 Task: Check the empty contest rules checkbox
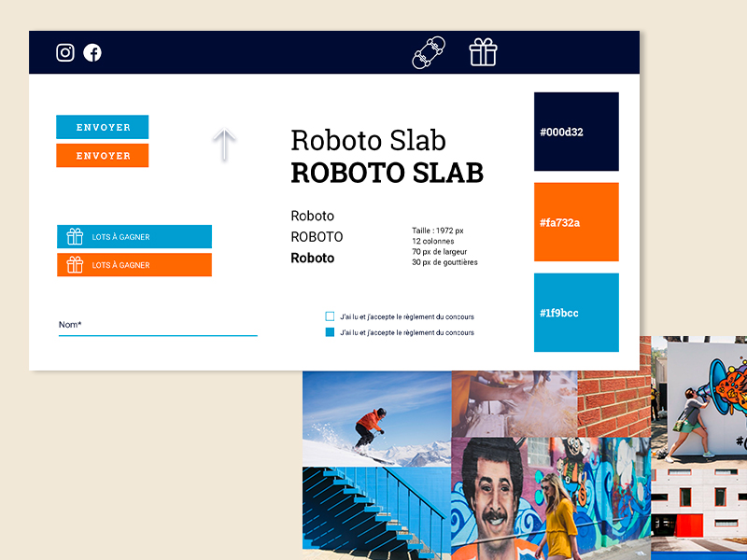pos(330,316)
